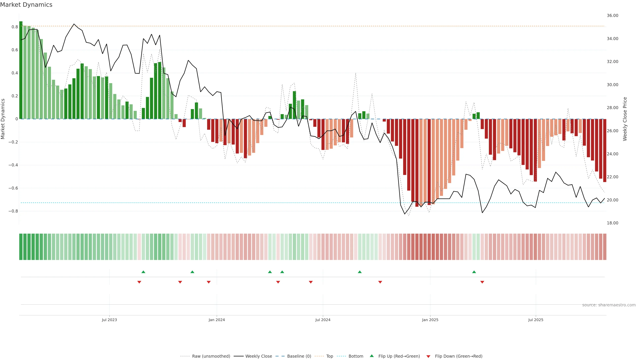644x362 pixels.
Task: Click the first green flip-up marker after Jul 2023
Action: tap(143, 272)
